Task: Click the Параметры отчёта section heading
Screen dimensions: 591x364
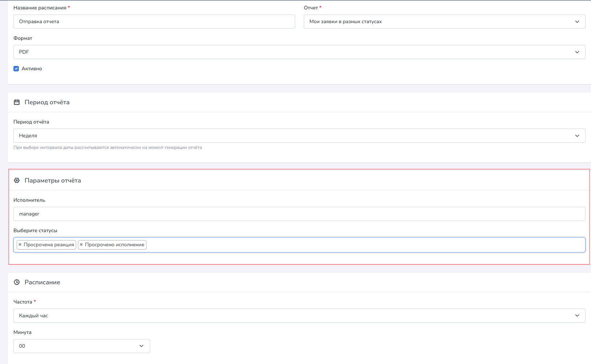Action: coord(53,180)
